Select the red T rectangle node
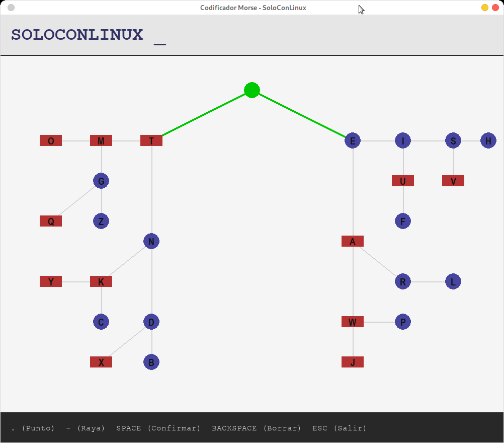Viewport: 504px width, 443px height. (151, 141)
